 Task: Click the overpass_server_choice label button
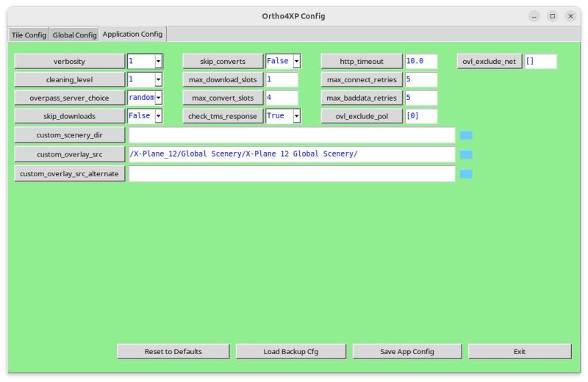69,98
